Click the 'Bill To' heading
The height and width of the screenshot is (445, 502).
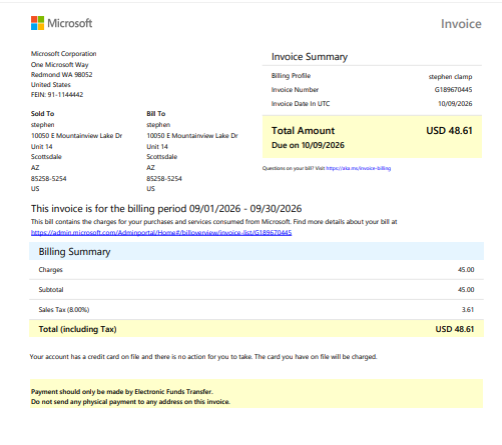156,114
